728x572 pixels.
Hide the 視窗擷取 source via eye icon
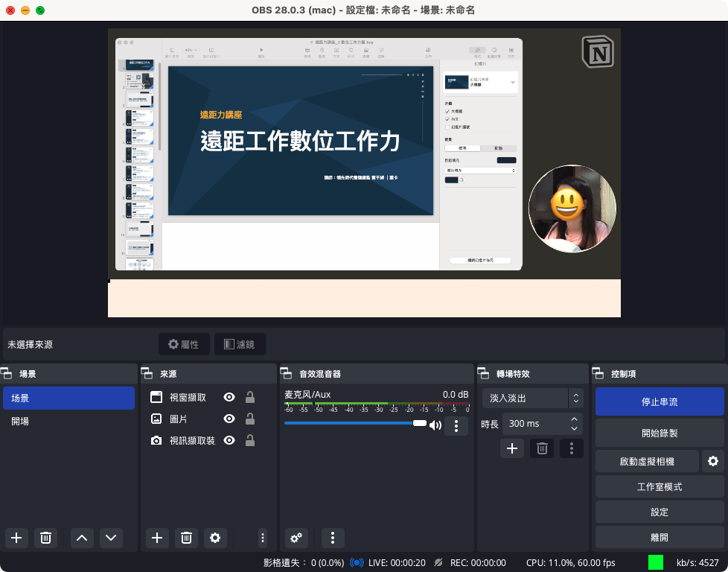pyautogui.click(x=229, y=397)
